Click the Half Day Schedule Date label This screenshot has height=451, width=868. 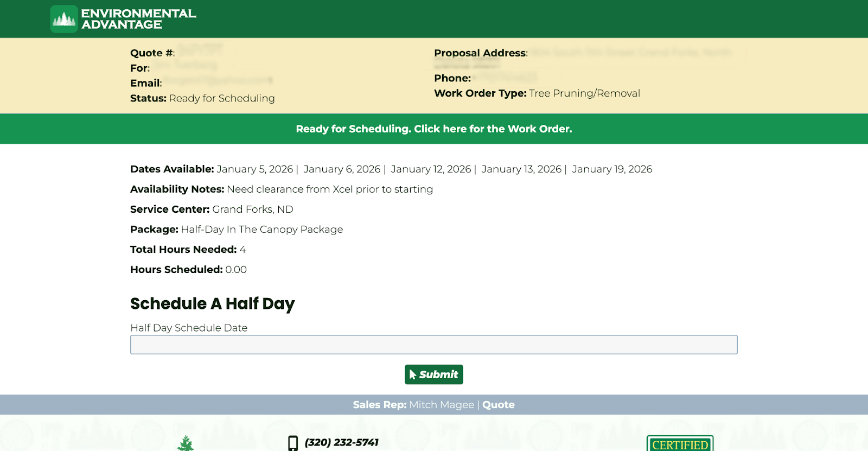[x=189, y=328]
